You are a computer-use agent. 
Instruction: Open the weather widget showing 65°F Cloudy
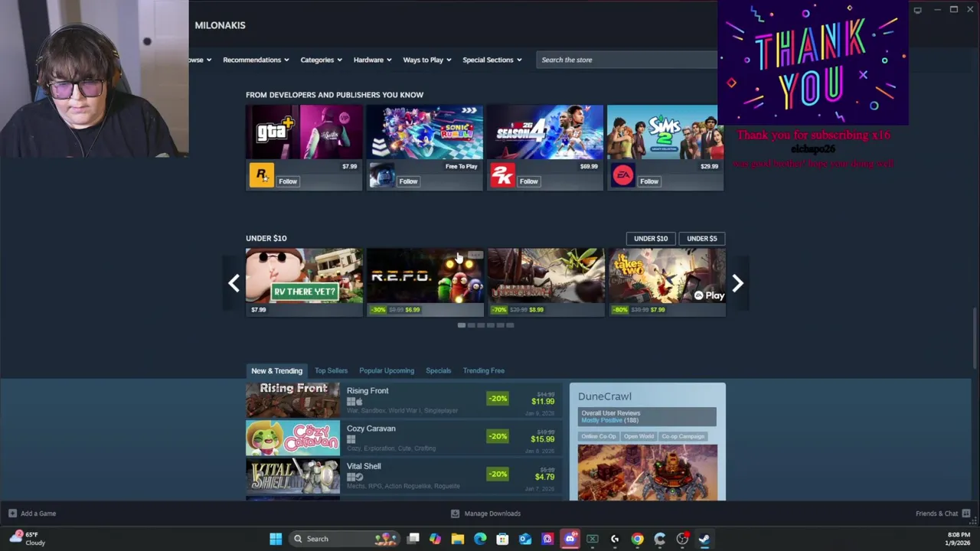click(28, 539)
